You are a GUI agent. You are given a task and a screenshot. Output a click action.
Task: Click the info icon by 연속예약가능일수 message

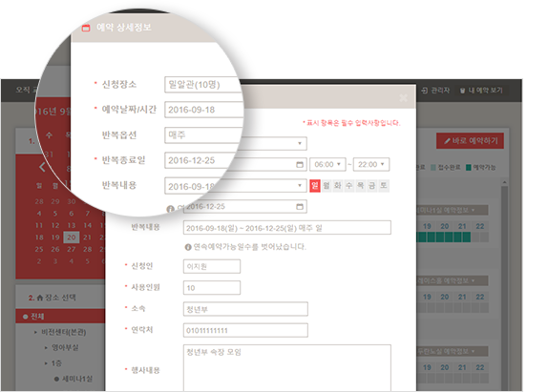(x=188, y=247)
